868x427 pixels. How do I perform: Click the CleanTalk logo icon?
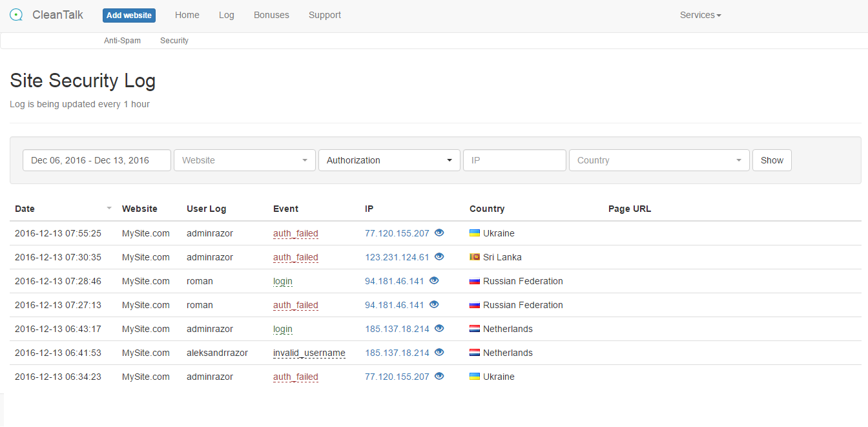pos(17,15)
